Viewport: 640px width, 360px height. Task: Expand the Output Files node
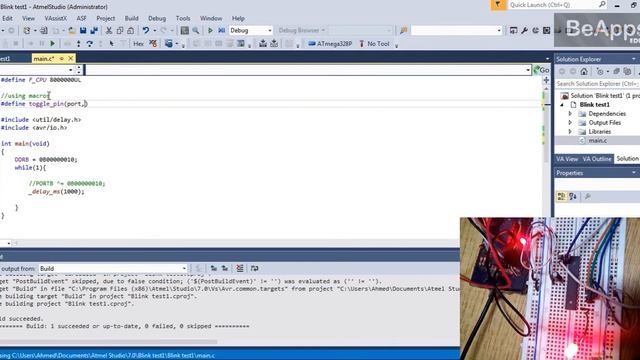[570, 123]
